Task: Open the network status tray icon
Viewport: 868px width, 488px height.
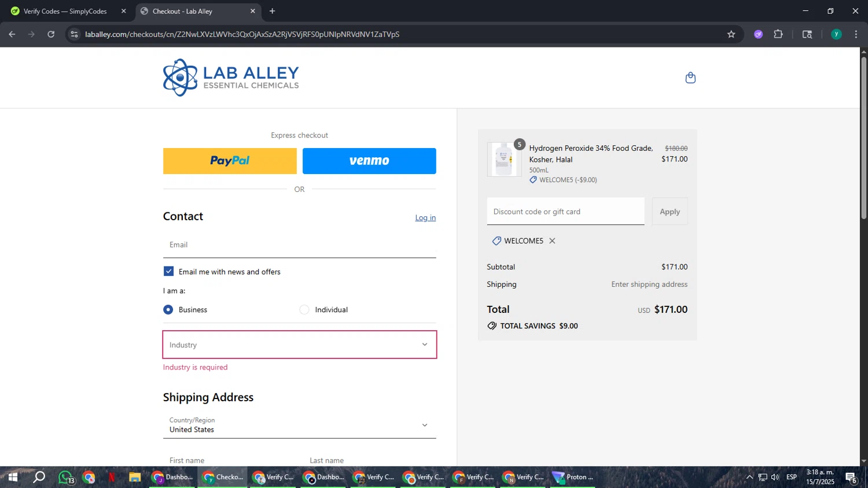Action: click(763, 478)
